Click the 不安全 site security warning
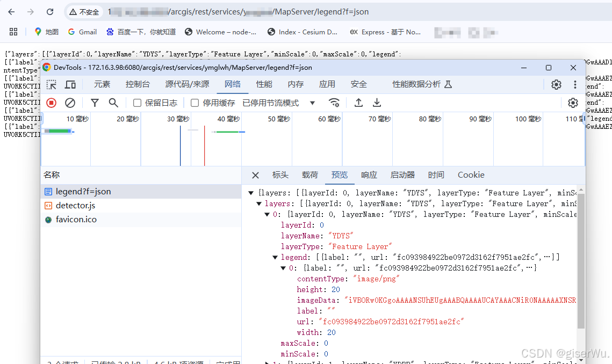Image resolution: width=612 pixels, height=364 pixels. [84, 12]
